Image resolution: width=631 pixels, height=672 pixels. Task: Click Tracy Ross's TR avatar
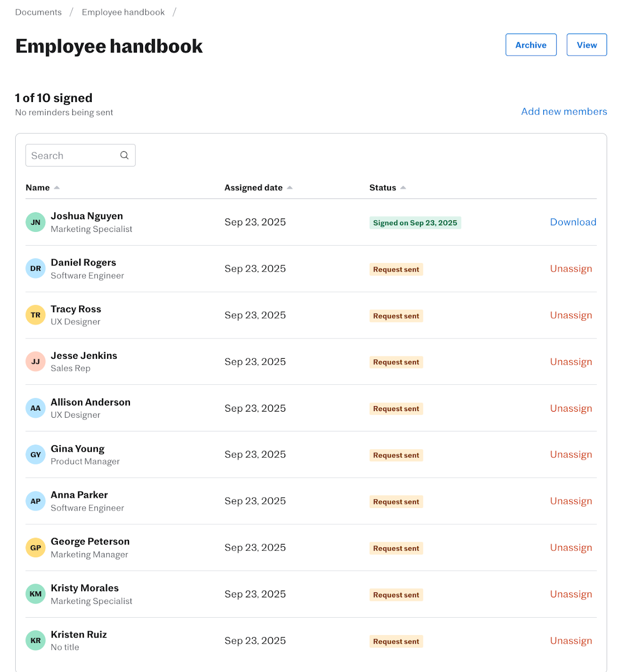36,315
